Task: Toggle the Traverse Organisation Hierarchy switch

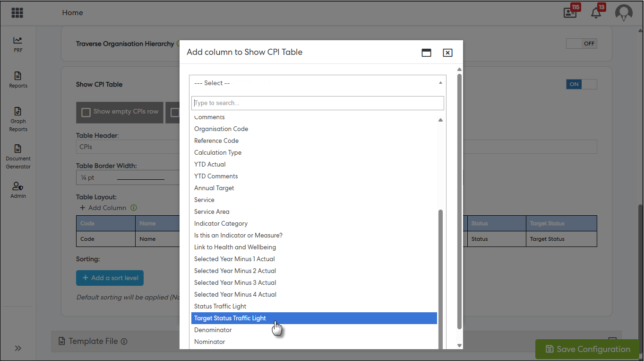Action: point(582,44)
